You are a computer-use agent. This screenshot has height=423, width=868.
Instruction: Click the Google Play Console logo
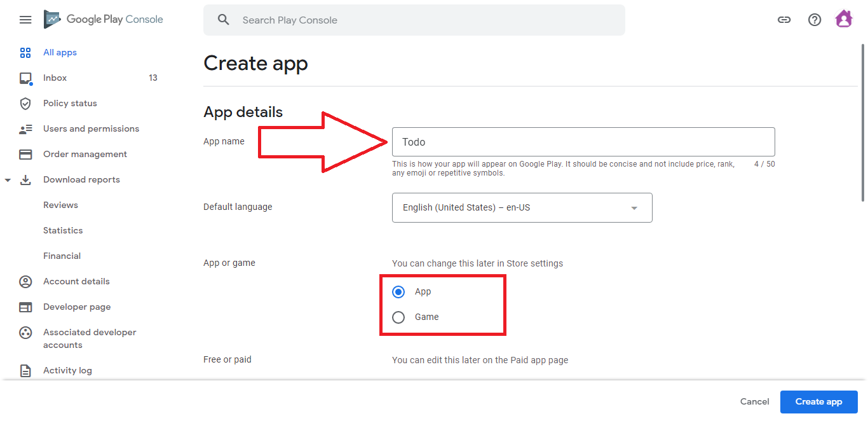104,20
